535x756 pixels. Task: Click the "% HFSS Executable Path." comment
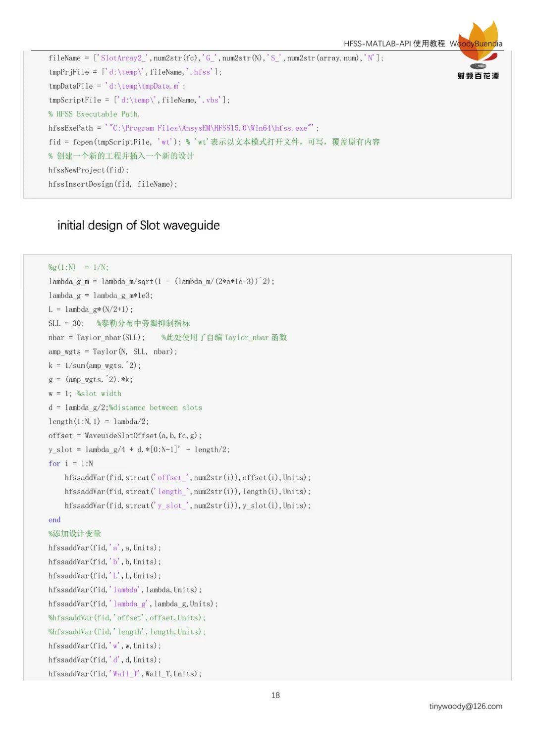pyautogui.click(x=94, y=114)
